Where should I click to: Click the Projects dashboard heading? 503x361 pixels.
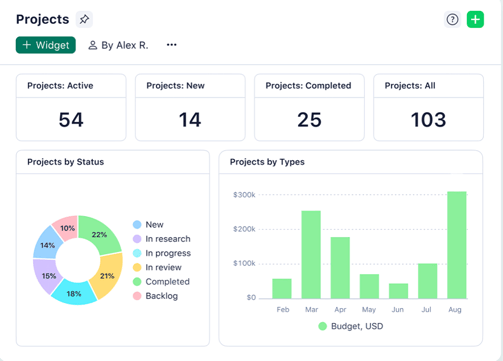point(43,19)
